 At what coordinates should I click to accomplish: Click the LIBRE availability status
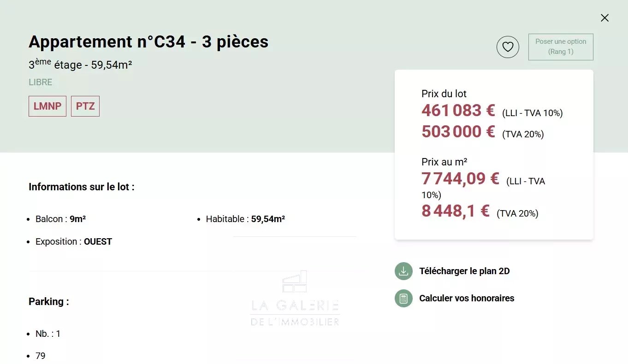41,82
